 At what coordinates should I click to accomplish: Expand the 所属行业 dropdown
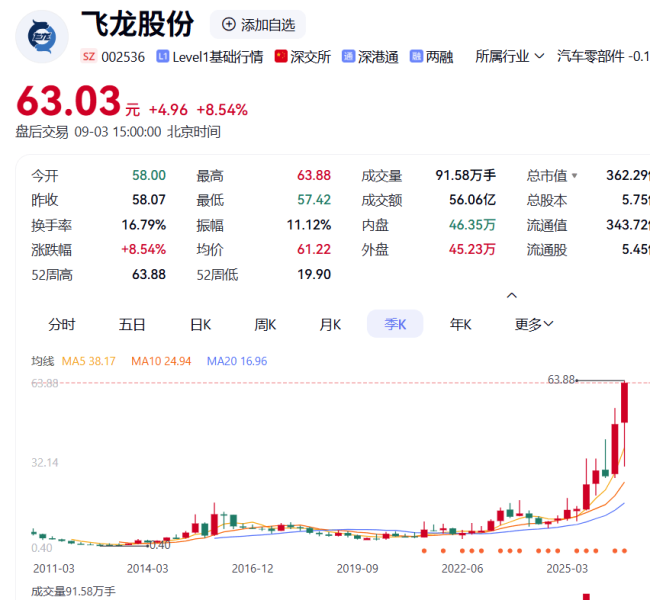[509, 56]
